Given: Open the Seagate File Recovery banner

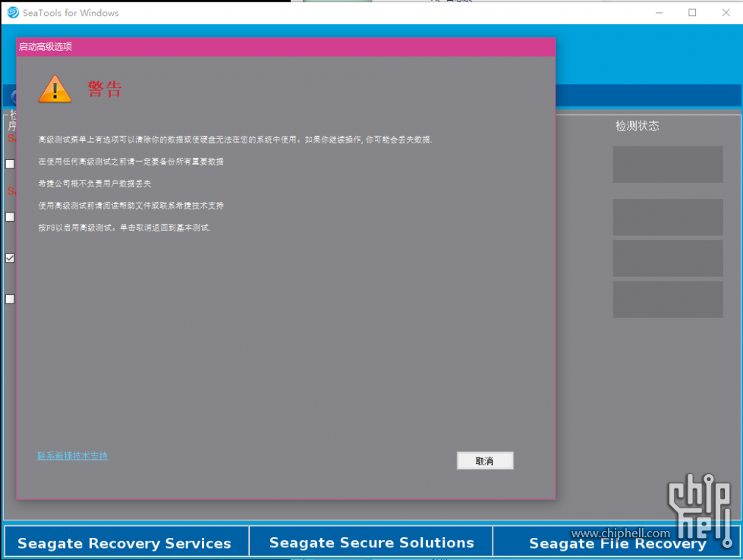Looking at the screenshot, I should [616, 541].
